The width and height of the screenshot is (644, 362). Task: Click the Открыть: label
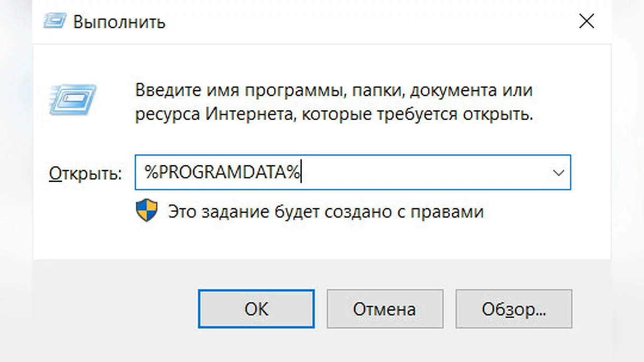tap(85, 173)
